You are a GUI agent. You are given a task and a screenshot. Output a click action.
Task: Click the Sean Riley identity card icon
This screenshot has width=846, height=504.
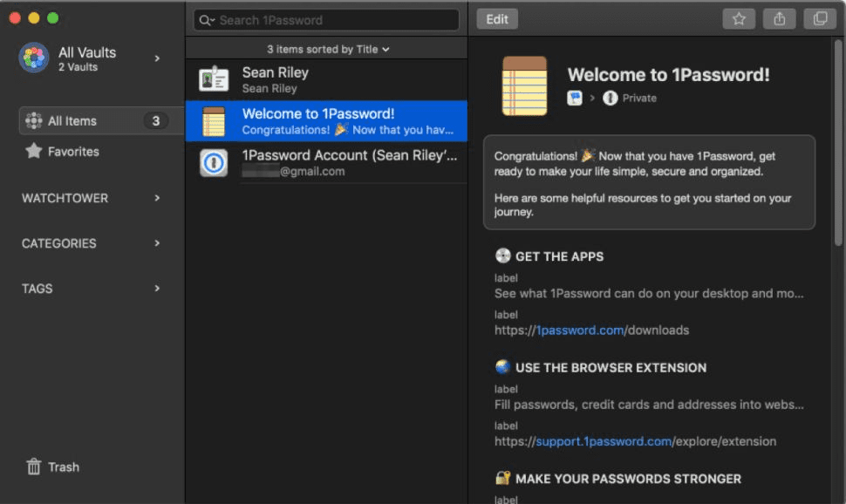click(214, 79)
